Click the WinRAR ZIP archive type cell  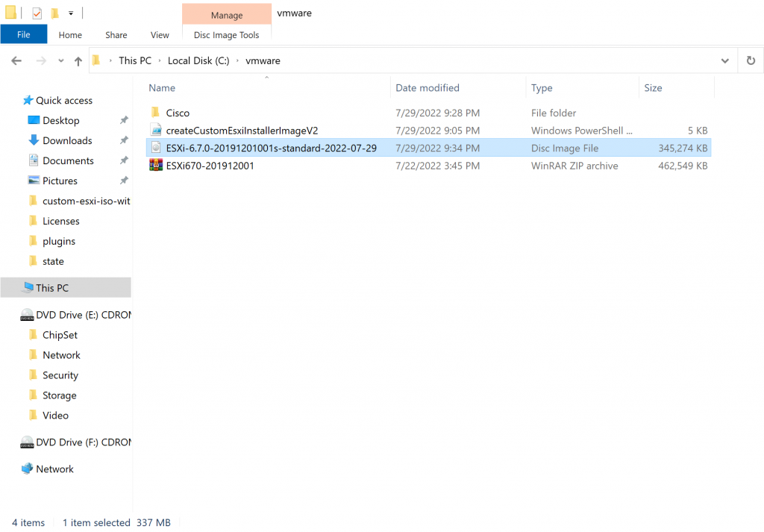(574, 166)
